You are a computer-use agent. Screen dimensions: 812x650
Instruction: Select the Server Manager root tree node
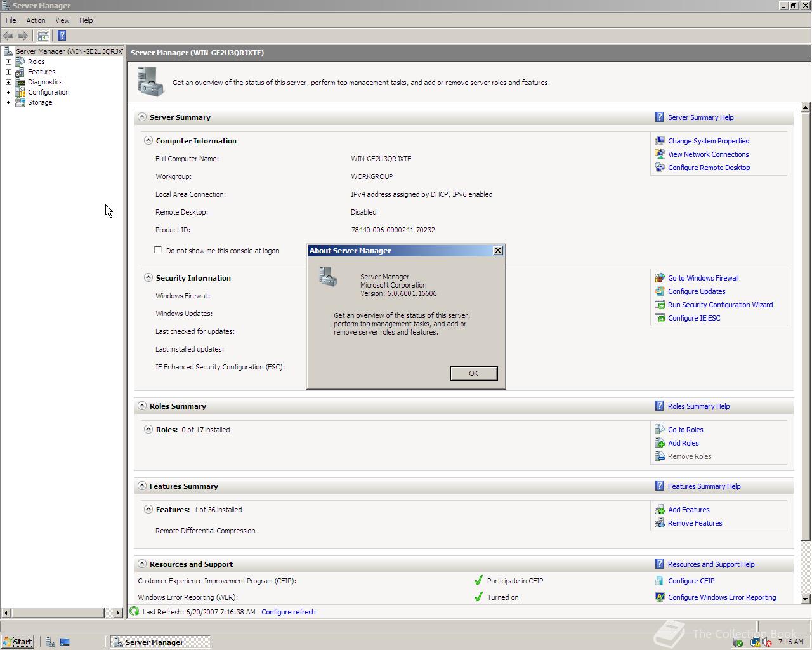[x=69, y=51]
